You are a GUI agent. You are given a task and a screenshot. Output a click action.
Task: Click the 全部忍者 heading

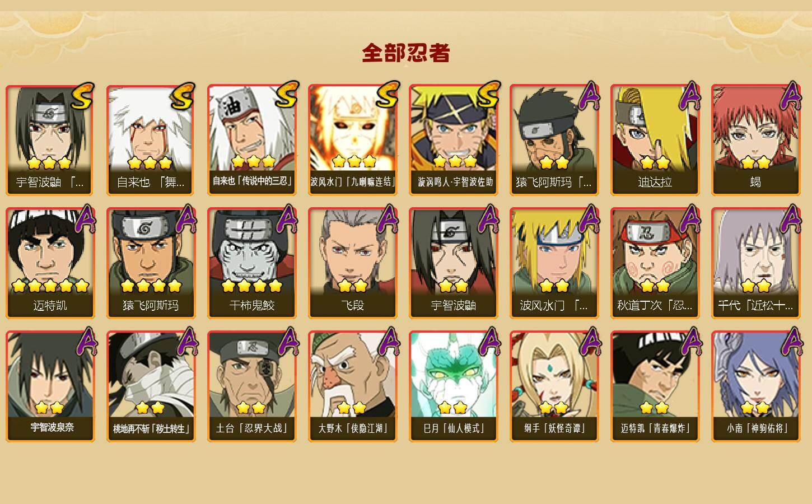point(406,53)
